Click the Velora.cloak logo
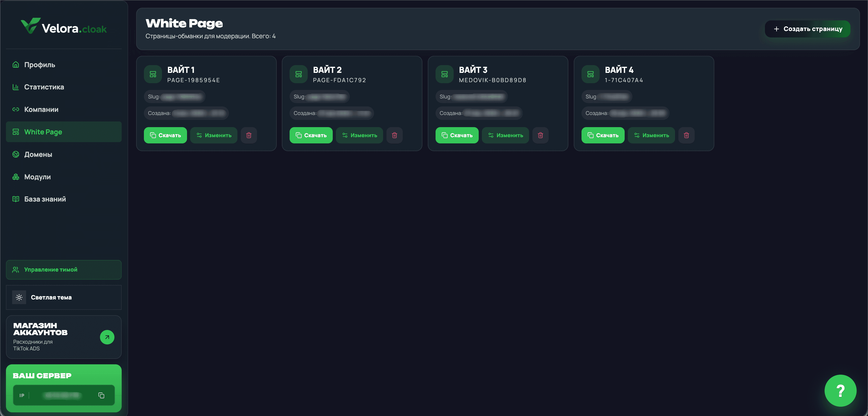The width and height of the screenshot is (868, 416). pyautogui.click(x=64, y=26)
